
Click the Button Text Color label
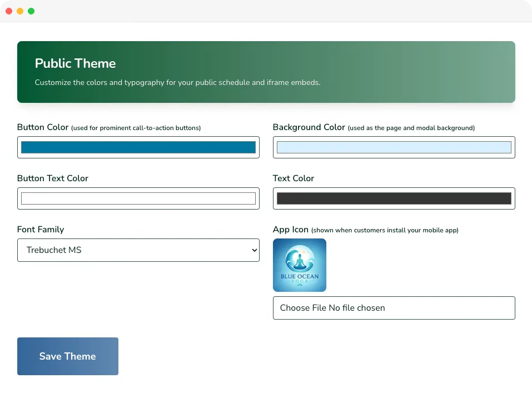click(53, 178)
